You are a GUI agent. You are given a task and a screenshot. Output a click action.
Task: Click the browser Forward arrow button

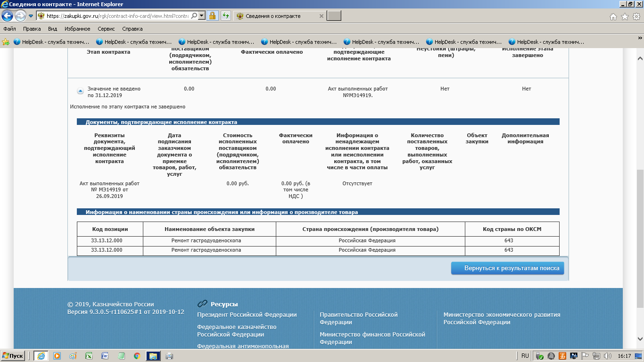tap(20, 16)
